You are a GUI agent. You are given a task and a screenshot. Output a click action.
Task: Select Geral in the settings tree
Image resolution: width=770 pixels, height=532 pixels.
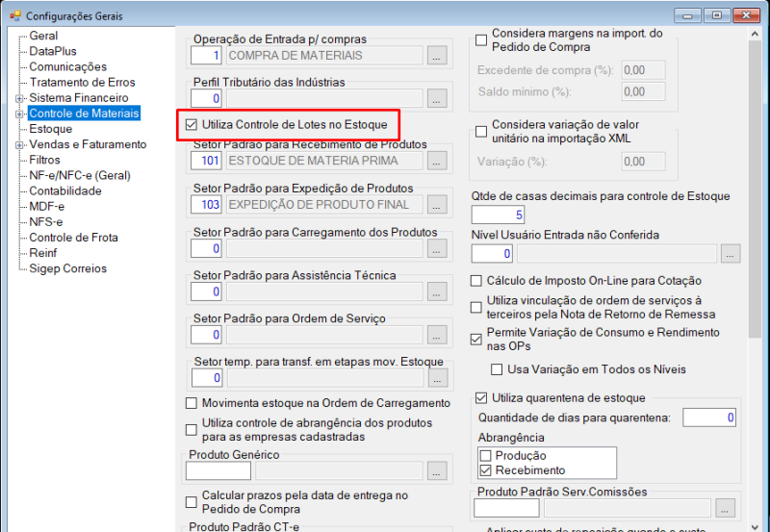coord(43,36)
